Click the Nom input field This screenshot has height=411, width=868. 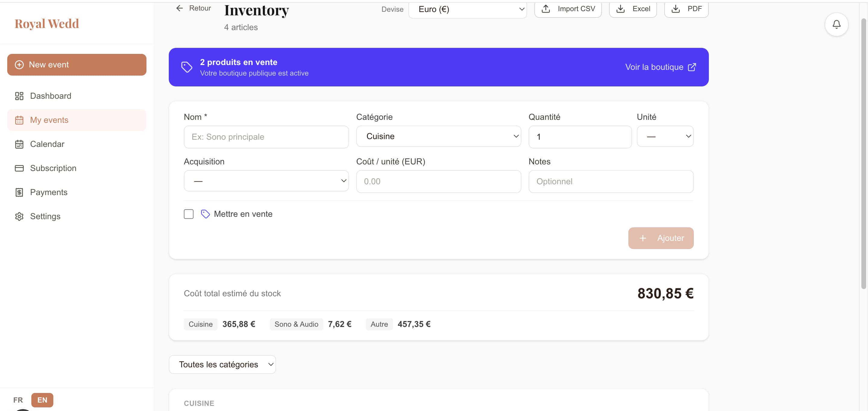click(266, 137)
